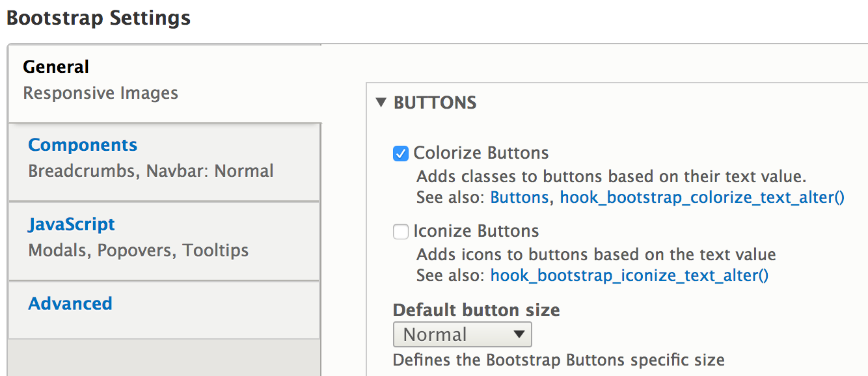Click the Modals, Popovers, Tooltips summary

point(139,250)
